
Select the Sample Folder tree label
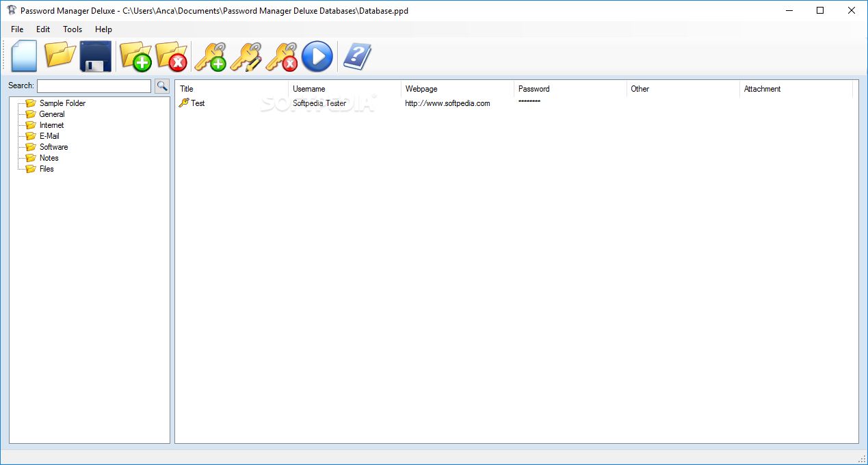62,103
